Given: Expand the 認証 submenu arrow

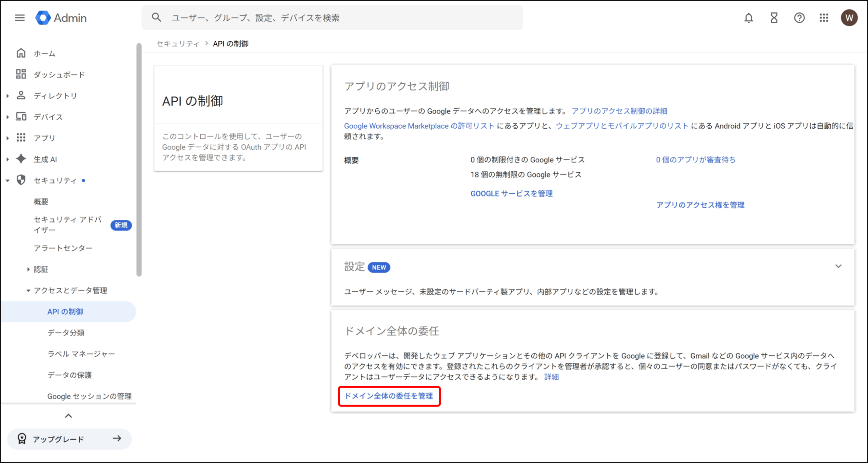Looking at the screenshot, I should tap(28, 269).
